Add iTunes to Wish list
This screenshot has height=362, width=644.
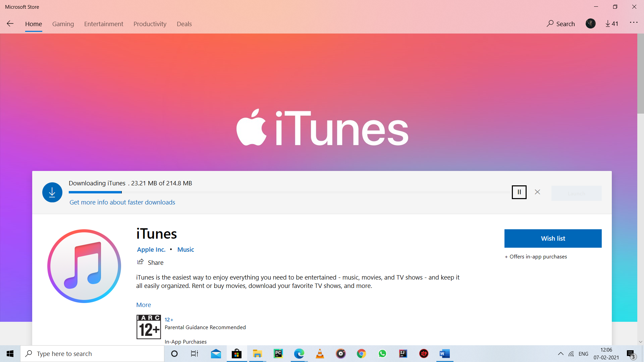click(x=553, y=238)
